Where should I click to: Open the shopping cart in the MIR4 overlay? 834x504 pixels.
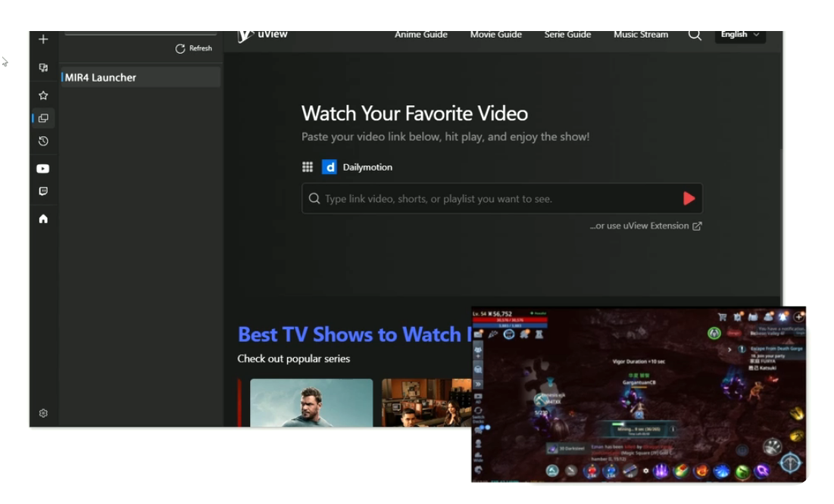[x=723, y=318]
